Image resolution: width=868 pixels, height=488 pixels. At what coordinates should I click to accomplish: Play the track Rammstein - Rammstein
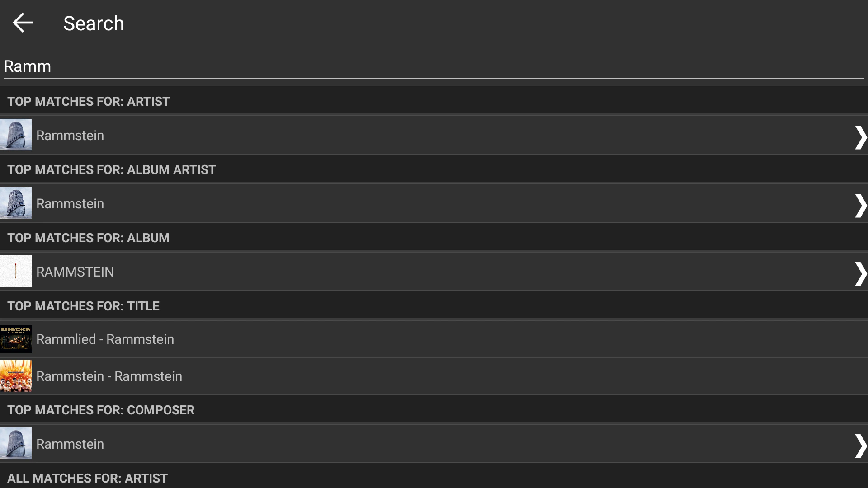click(109, 376)
